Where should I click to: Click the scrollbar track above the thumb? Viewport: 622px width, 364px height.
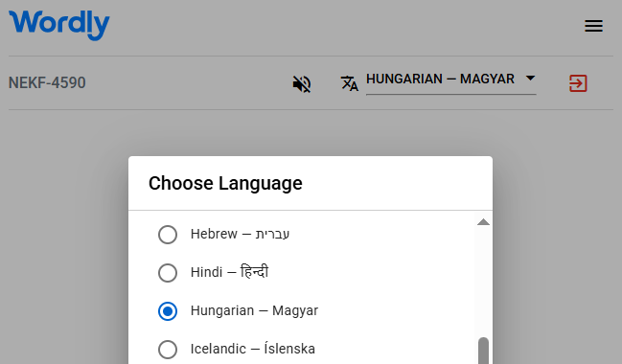pyautogui.click(x=483, y=282)
